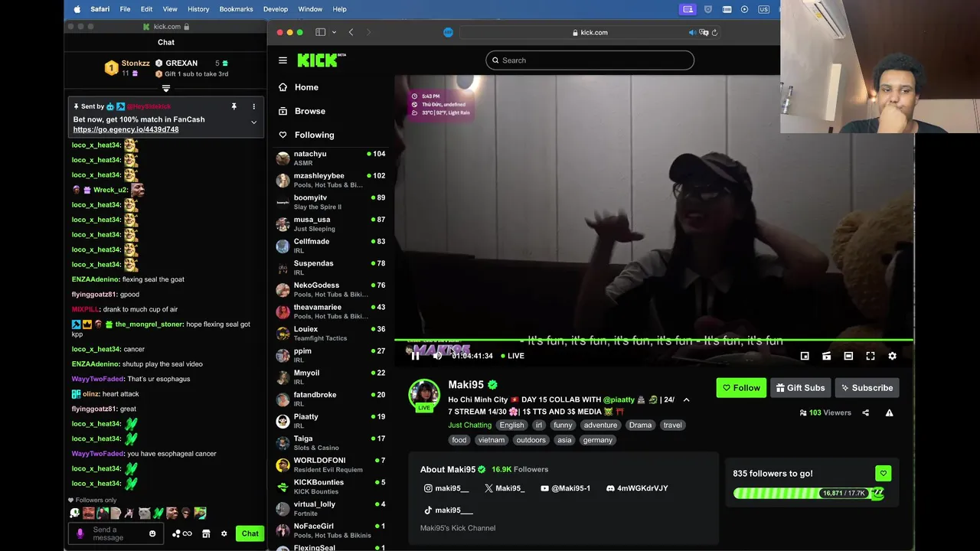Open pinned message three-dot menu

(253, 106)
